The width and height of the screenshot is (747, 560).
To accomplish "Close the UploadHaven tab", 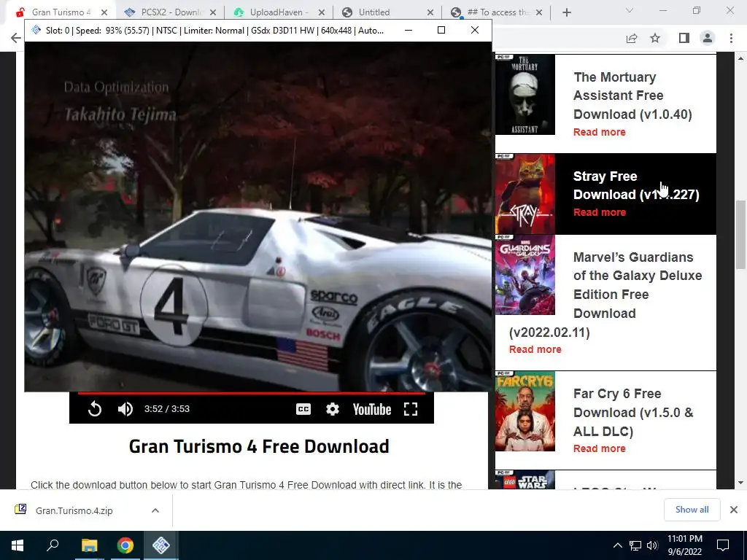I will coord(322,12).
